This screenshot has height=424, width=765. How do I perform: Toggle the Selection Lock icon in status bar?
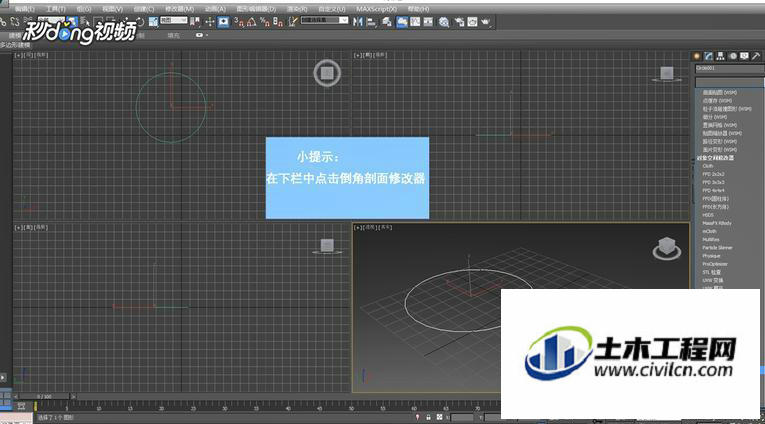pos(428,417)
